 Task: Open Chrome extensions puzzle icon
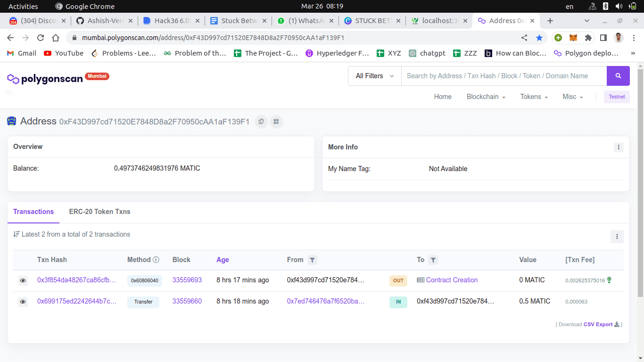[x=588, y=38]
